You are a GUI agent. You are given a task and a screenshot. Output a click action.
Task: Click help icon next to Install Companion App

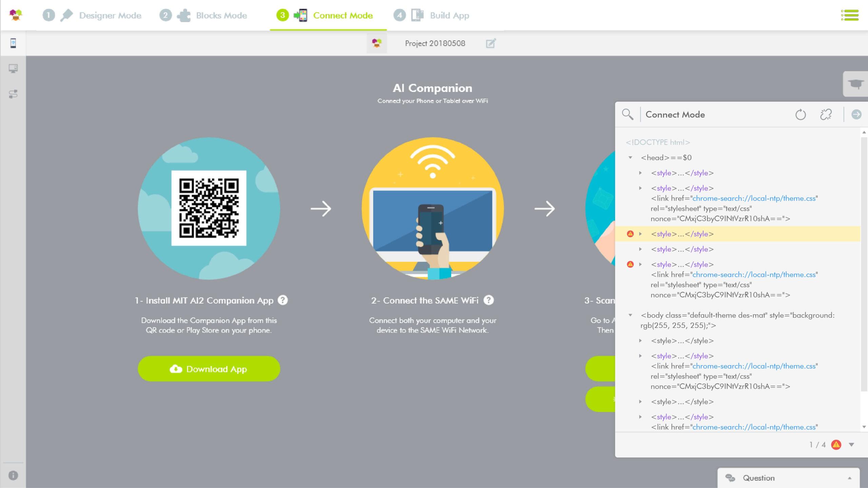282,300
